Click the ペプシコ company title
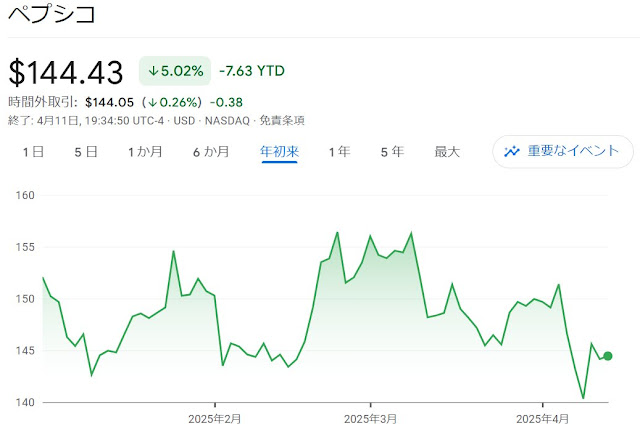Image resolution: width=640 pixels, height=434 pixels. pos(52,13)
